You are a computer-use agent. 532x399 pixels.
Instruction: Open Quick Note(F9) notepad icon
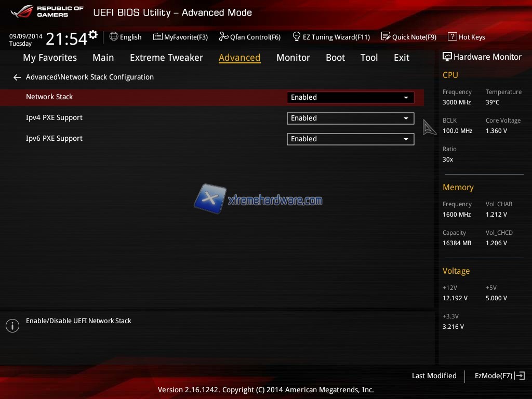point(385,37)
